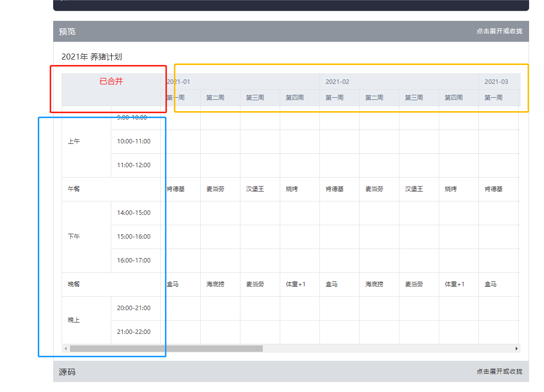Viewport: 544px width, 392px height.
Task: Click 点击展开或收拢 in the 源码 header
Action: point(499,372)
